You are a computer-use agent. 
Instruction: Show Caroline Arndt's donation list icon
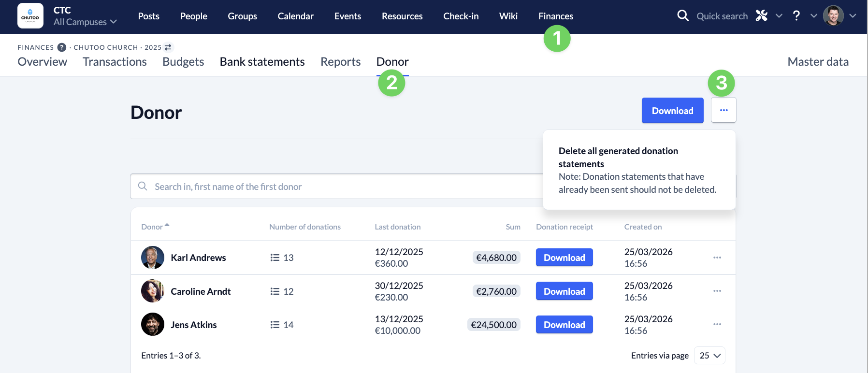275,291
